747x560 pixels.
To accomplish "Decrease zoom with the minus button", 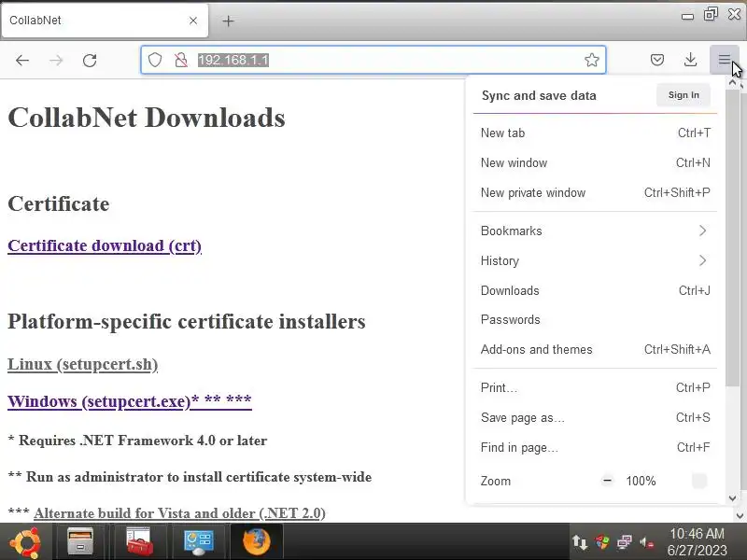I will [x=607, y=481].
